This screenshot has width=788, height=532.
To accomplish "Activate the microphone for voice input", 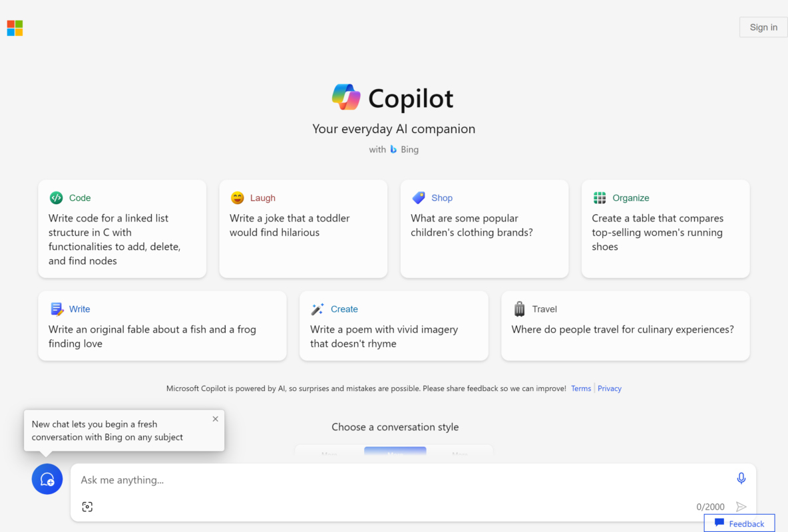I will point(741,477).
